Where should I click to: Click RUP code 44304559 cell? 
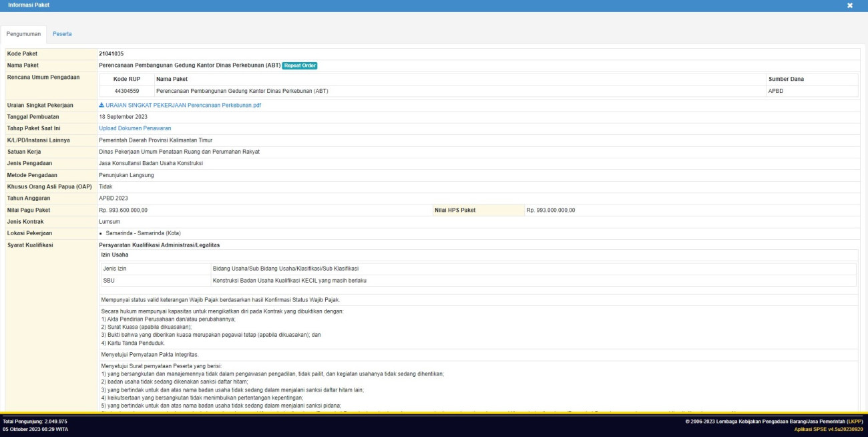(x=126, y=91)
